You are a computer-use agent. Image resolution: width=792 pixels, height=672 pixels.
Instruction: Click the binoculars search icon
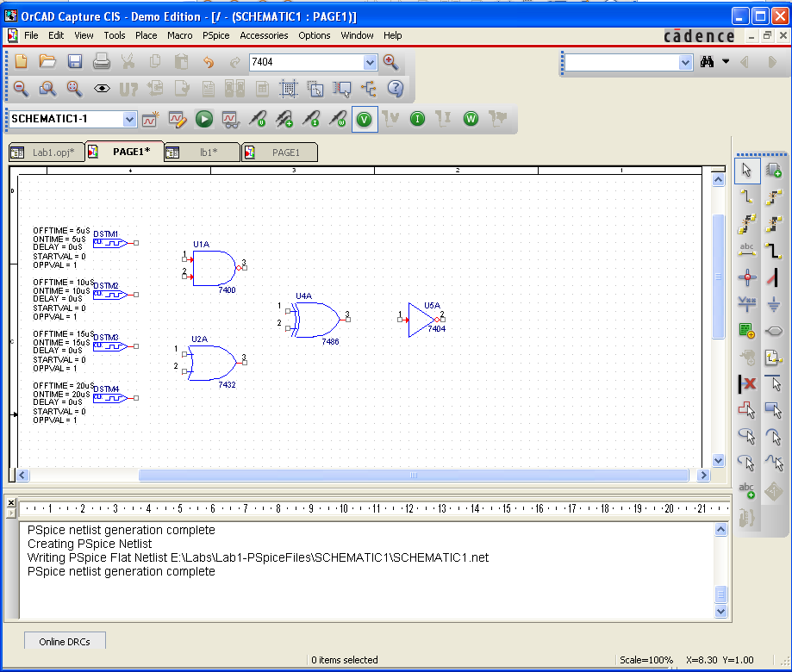point(707,62)
